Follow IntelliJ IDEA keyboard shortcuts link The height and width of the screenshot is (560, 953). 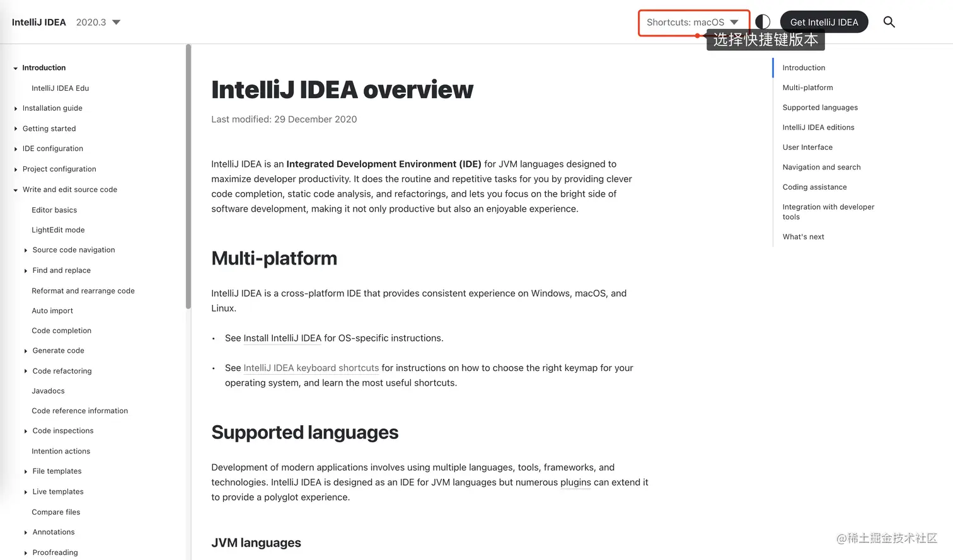click(311, 368)
